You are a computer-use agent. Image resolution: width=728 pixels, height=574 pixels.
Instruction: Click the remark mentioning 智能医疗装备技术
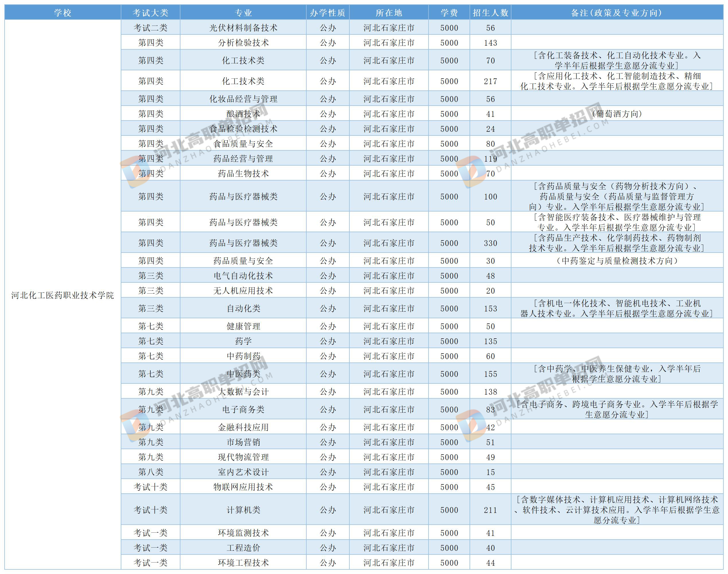click(x=617, y=222)
